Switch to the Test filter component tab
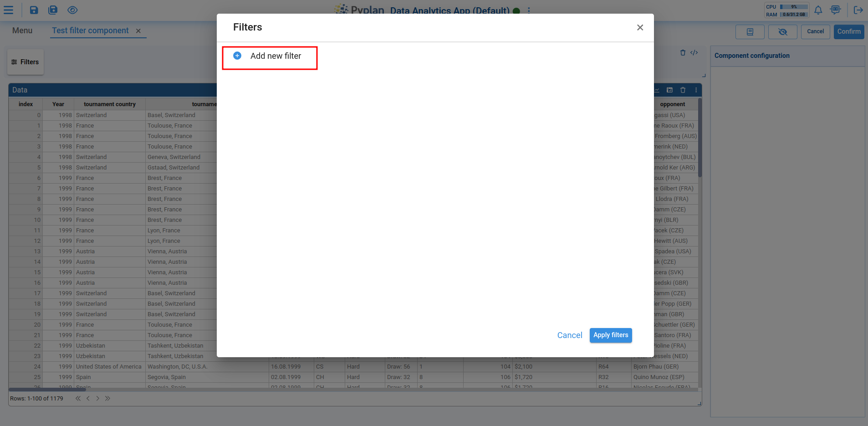Image resolution: width=868 pixels, height=426 pixels. (x=90, y=31)
